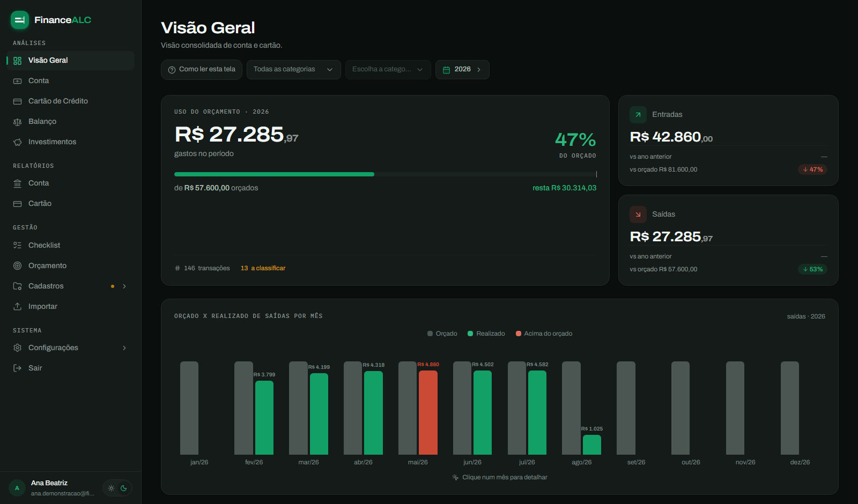Open the Conta report bank icon
858x504 pixels.
(x=17, y=183)
